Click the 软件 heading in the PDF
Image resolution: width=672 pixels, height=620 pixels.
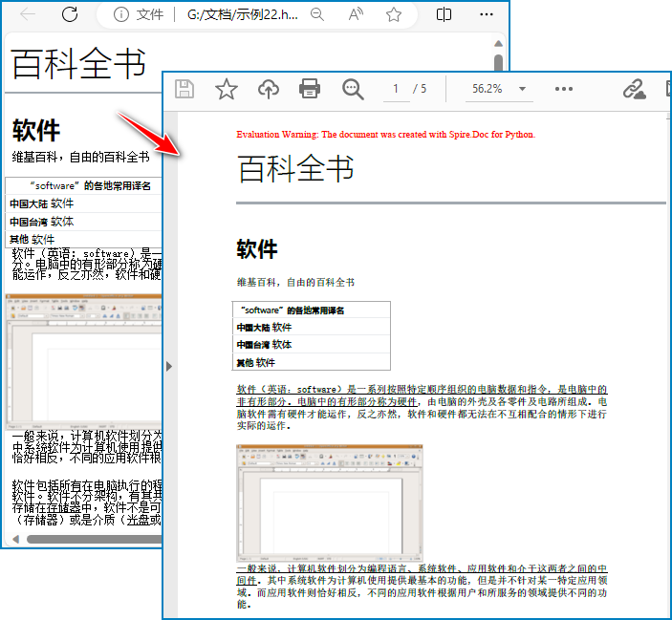pos(257,248)
